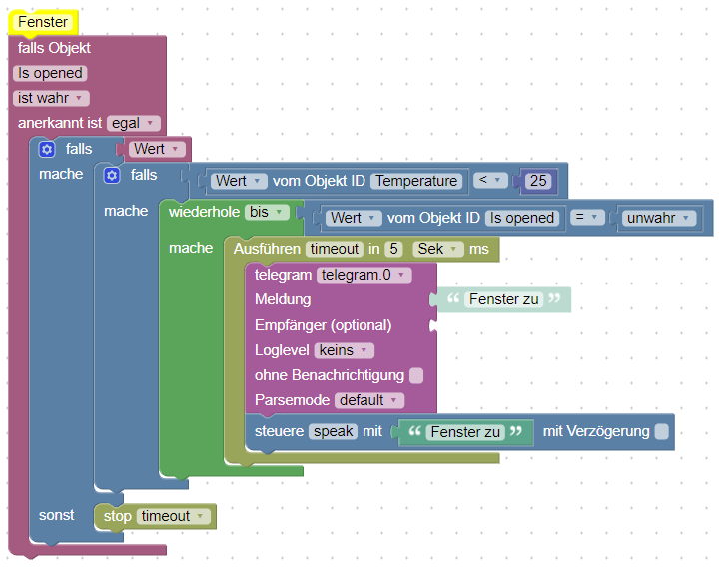This screenshot has height=567, width=728.
Task: Select the 'wiederhole' loop block
Action: click(204, 212)
